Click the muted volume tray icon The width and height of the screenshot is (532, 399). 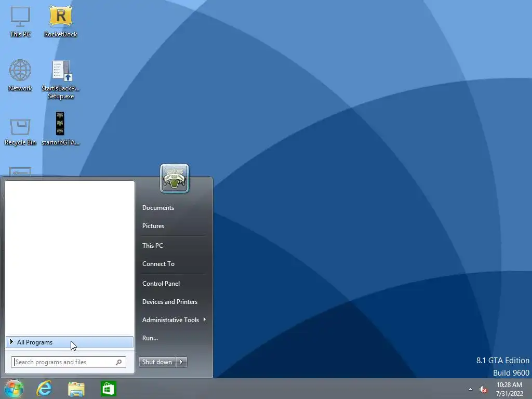483,389
